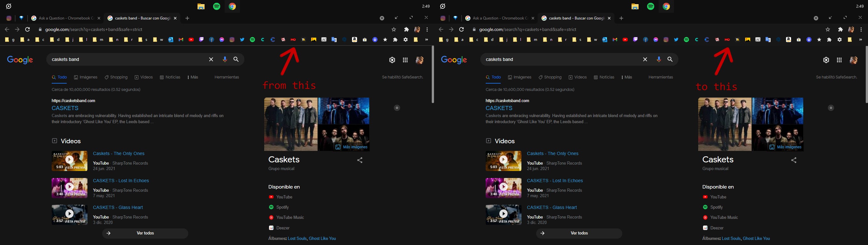
Task: Open Twitter bookmark in left browser window
Action: 242,40
